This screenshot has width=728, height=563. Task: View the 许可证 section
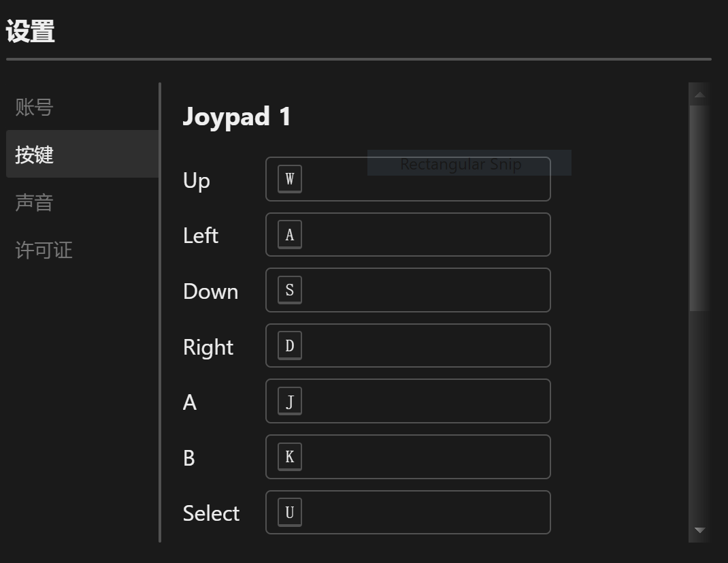click(42, 250)
